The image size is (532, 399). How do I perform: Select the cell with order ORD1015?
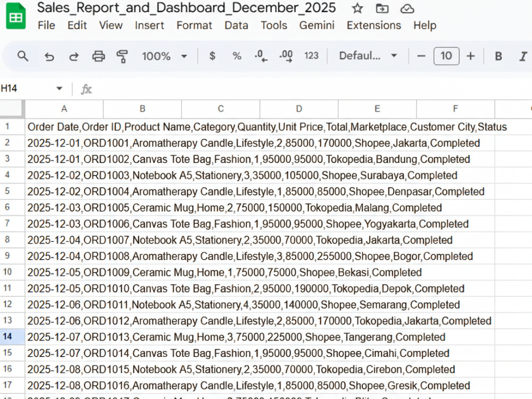click(x=64, y=369)
